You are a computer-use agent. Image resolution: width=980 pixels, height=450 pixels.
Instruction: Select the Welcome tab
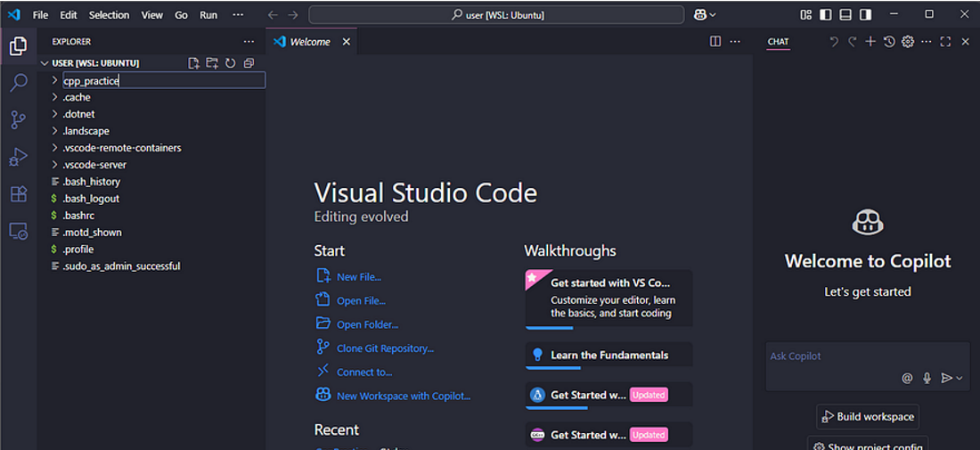[x=310, y=42]
